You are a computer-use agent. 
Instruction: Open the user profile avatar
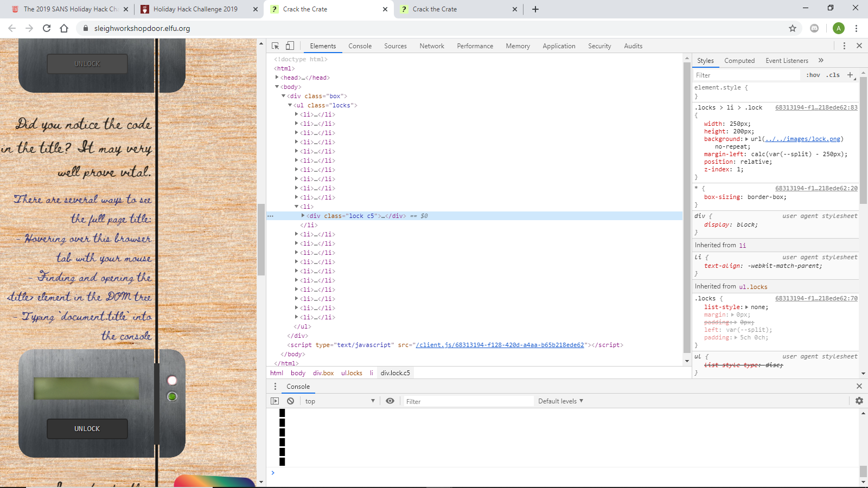pyautogui.click(x=839, y=28)
